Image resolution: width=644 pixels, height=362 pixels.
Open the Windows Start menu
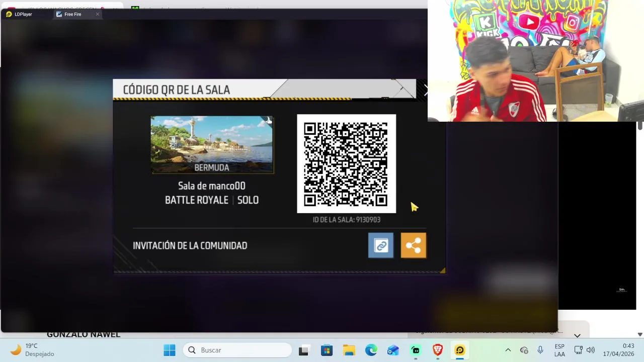pyautogui.click(x=170, y=350)
